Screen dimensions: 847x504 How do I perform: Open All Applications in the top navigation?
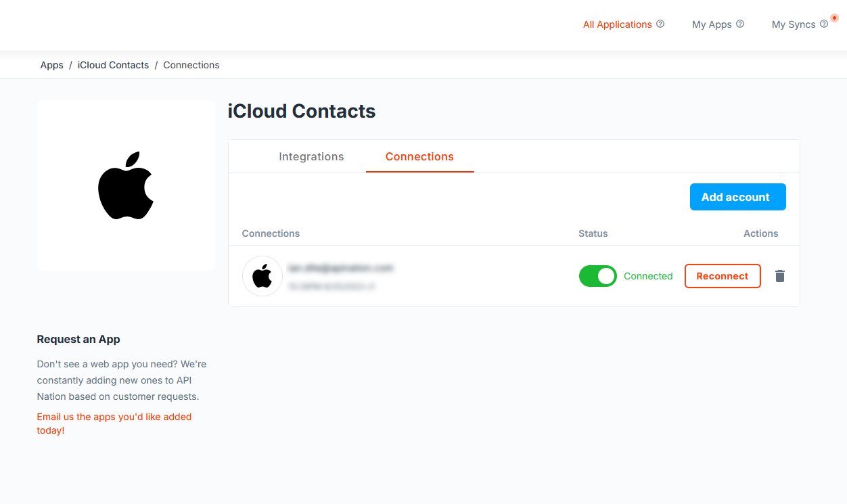click(x=618, y=24)
